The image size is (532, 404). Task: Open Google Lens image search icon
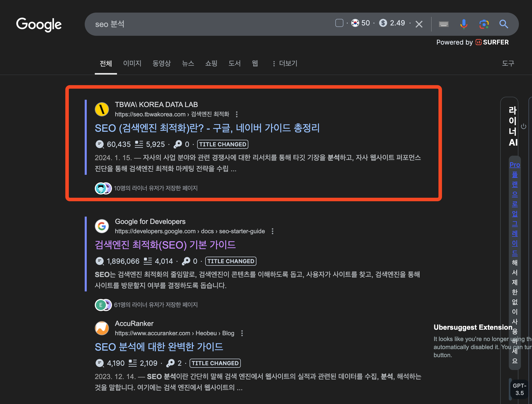tap(484, 24)
